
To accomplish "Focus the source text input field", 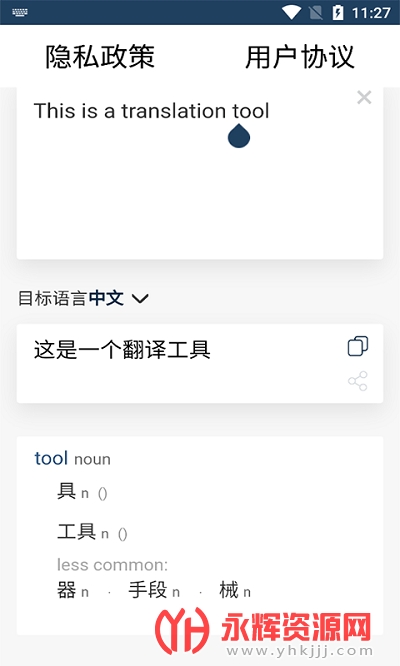I will [x=200, y=173].
